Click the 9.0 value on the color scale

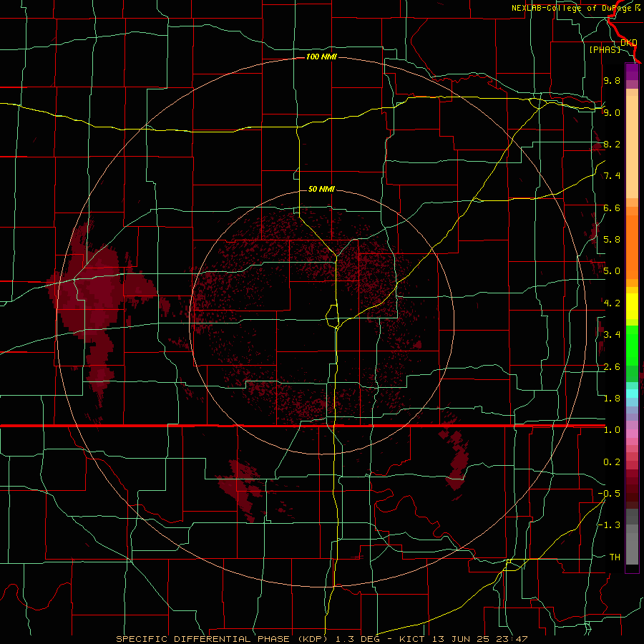point(612,112)
